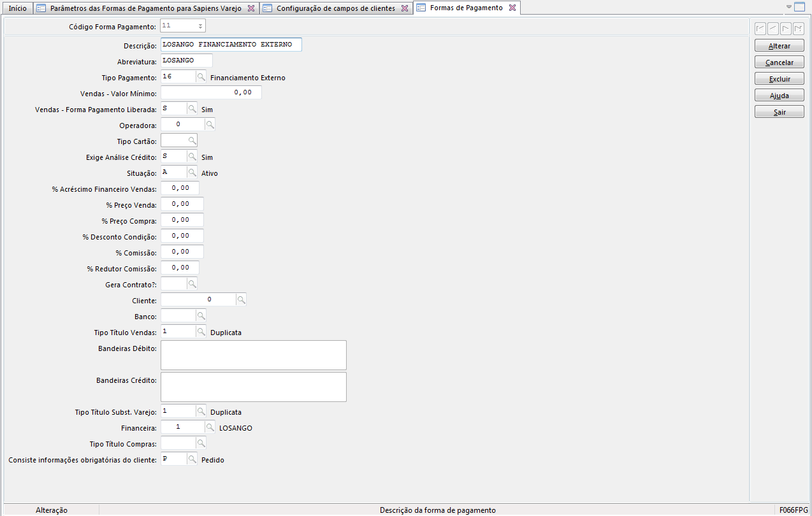Close the Configuração de campos de clientes tab
The width and height of the screenshot is (812, 516).
[x=405, y=8]
